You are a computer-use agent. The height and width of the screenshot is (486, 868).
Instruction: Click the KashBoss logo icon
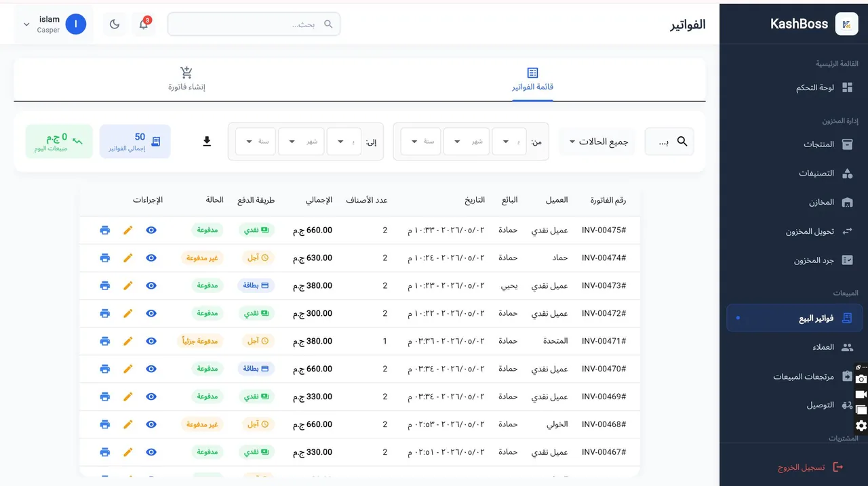[846, 24]
